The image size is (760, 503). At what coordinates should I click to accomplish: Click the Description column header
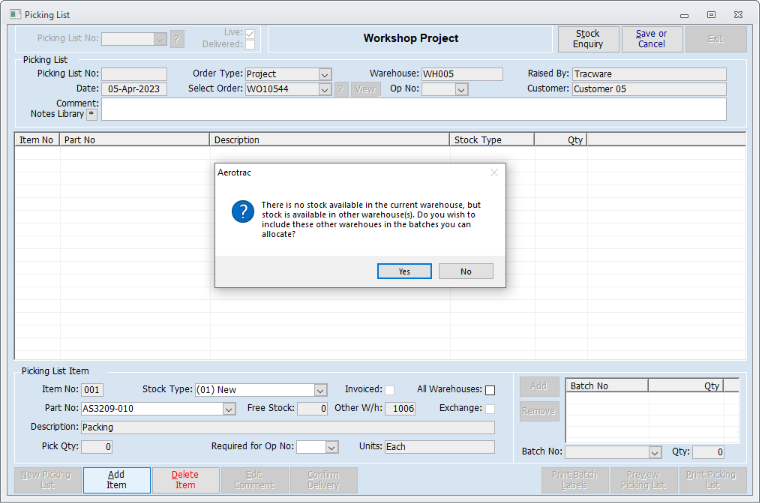329,140
